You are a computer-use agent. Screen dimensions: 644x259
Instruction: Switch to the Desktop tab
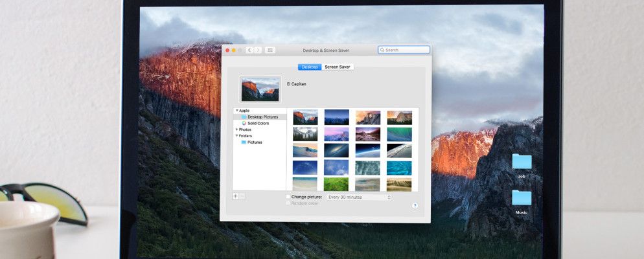[310, 67]
